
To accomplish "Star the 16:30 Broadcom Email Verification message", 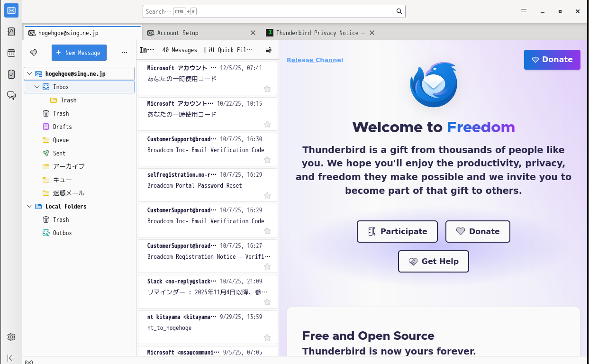I will coord(267,160).
